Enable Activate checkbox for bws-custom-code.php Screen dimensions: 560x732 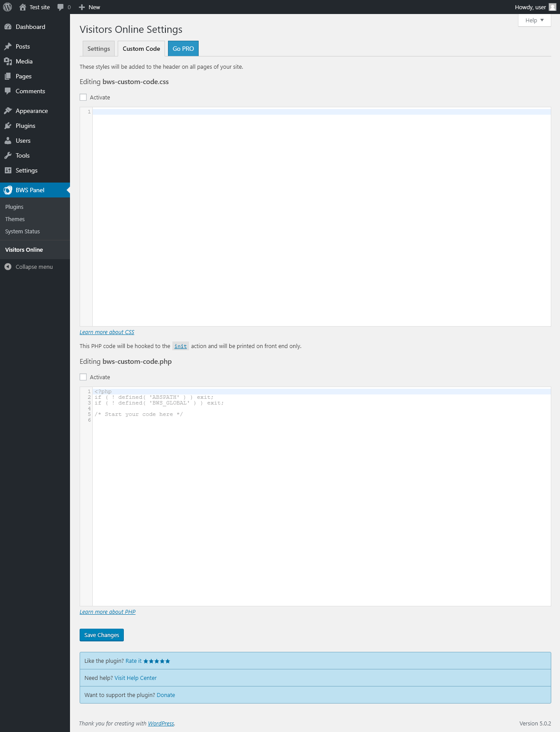tap(83, 377)
